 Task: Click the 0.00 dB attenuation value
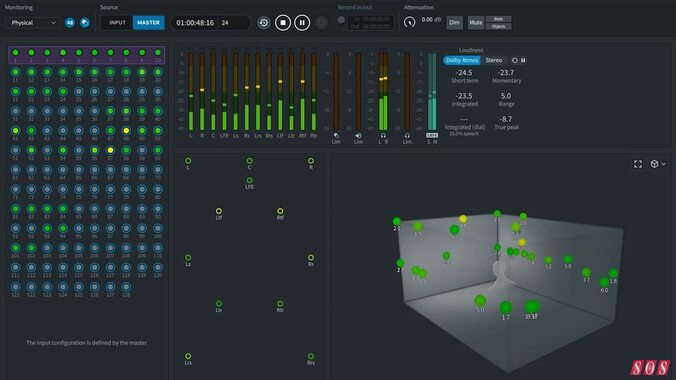click(x=431, y=20)
